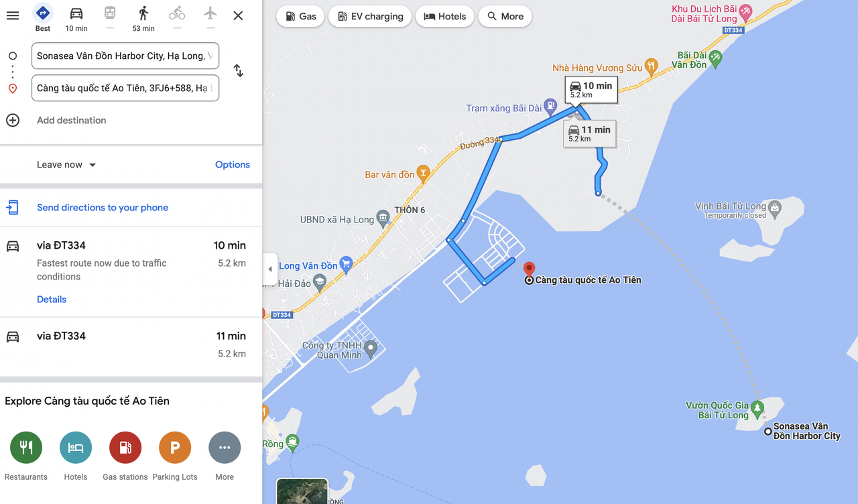Open Details for fastest route
Image resolution: width=858 pixels, height=504 pixels.
click(x=52, y=300)
